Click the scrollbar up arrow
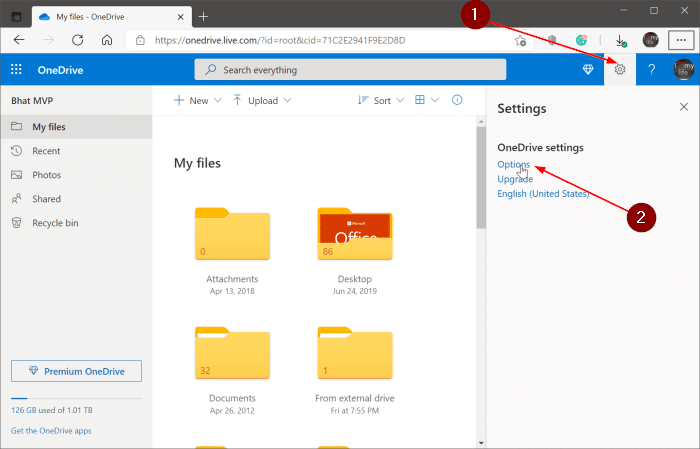 [x=481, y=121]
